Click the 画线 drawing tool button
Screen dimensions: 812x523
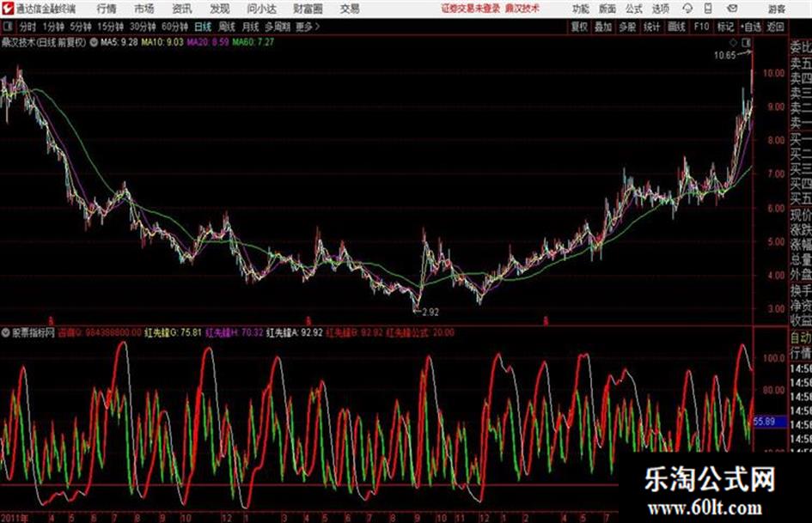(x=676, y=27)
